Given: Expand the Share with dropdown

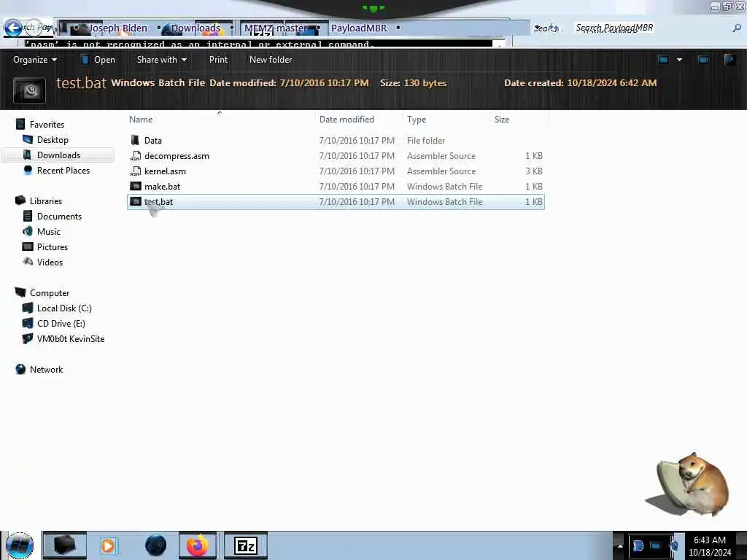Looking at the screenshot, I should pos(161,60).
